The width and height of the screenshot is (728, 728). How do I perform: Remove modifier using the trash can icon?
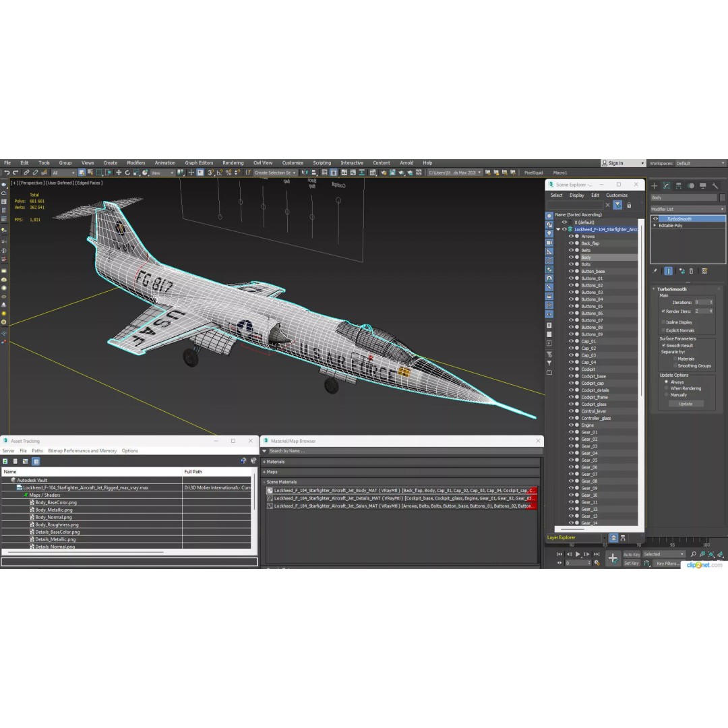pyautogui.click(x=691, y=271)
